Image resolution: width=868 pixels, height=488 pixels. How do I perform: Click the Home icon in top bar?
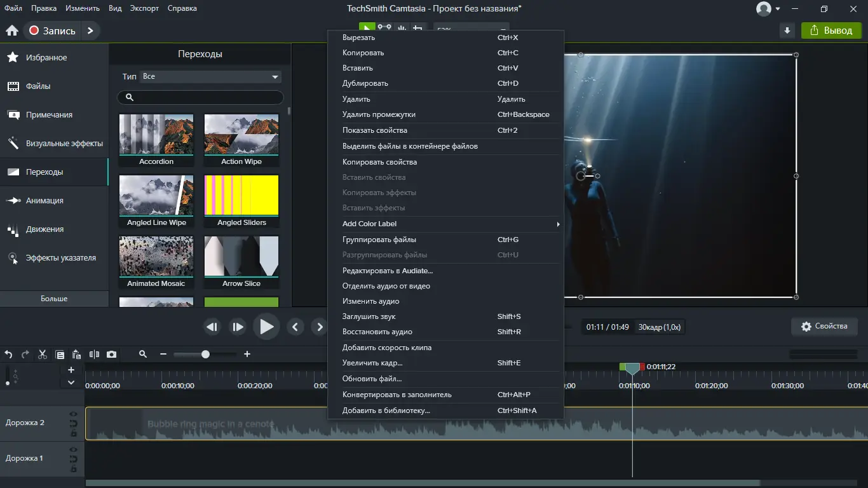click(11, 30)
